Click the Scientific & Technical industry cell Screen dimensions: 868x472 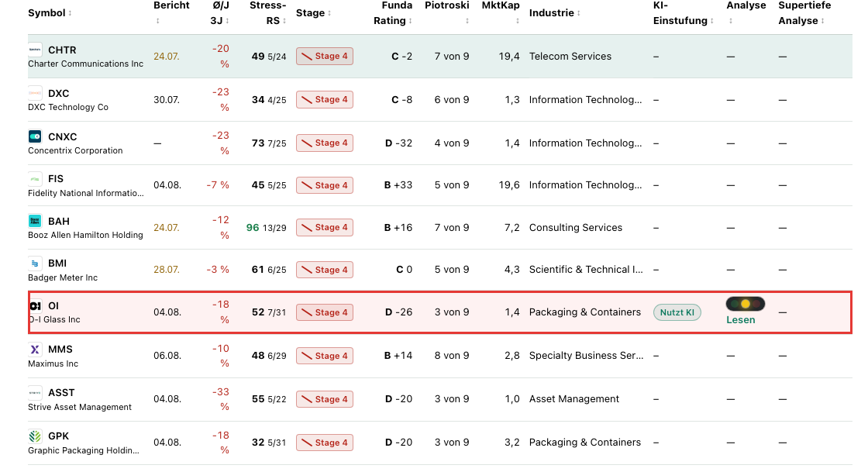(x=586, y=270)
